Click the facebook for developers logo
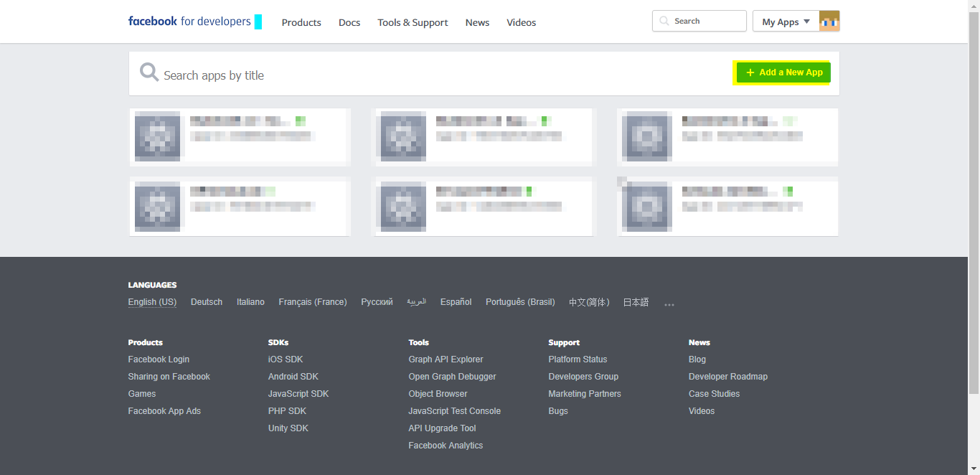The height and width of the screenshot is (475, 980). [x=189, y=22]
